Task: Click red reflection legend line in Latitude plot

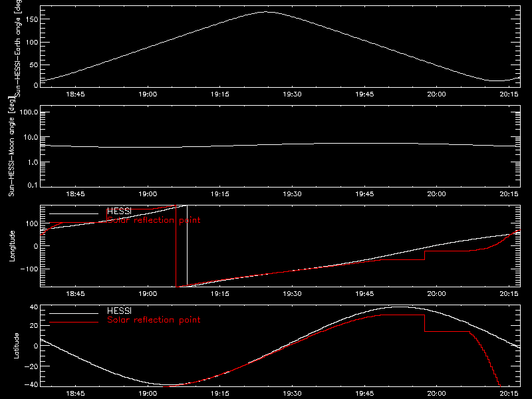Action: click(x=74, y=323)
